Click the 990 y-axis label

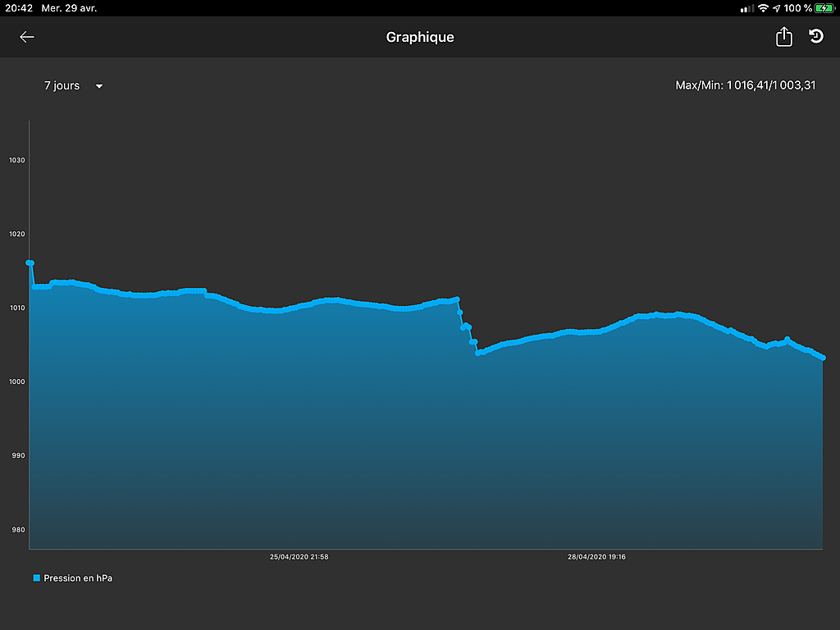click(18, 455)
